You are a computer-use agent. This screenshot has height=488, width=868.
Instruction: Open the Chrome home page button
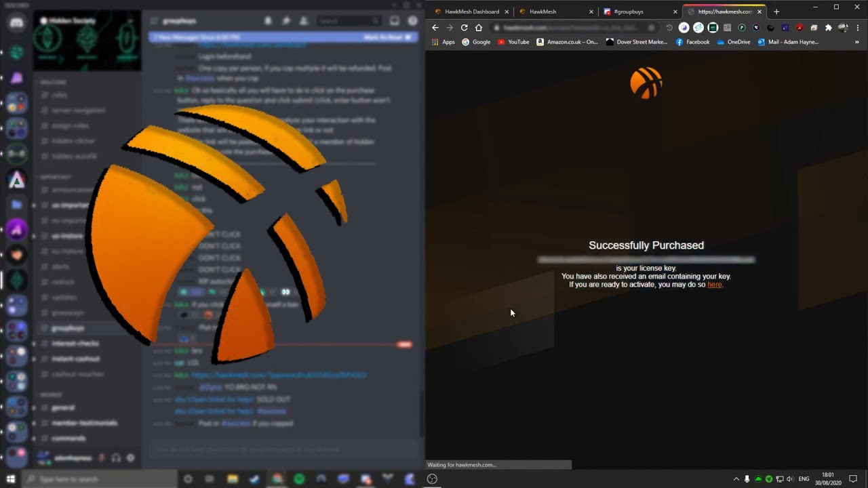pos(479,28)
